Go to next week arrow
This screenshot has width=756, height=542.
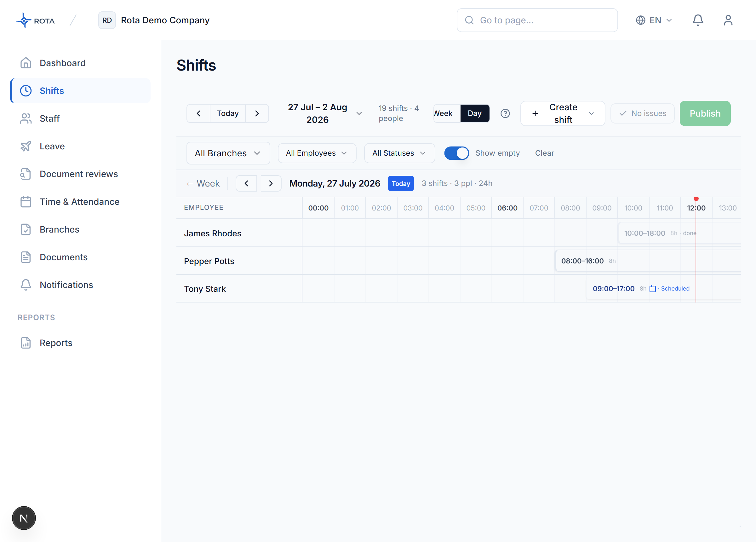257,113
